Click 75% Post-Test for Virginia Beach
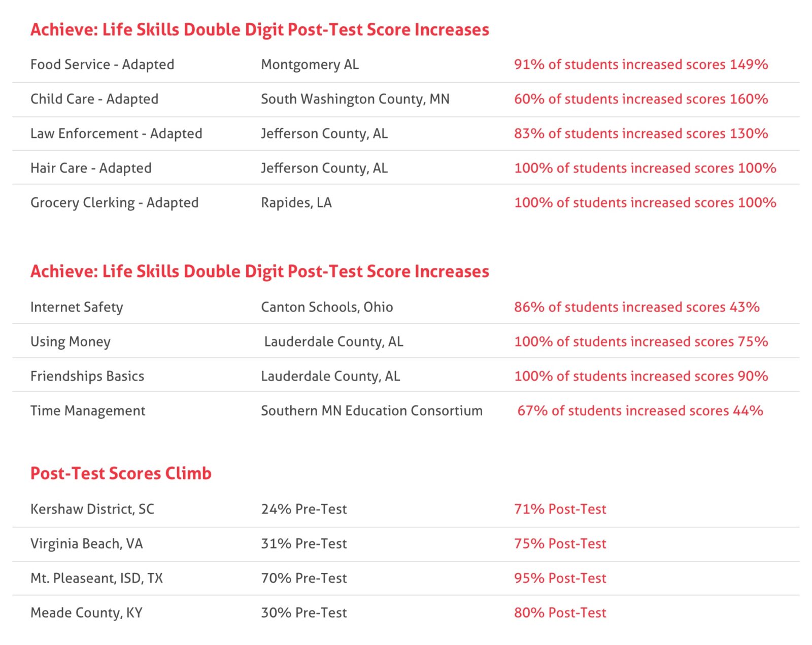The image size is (812, 645). point(560,544)
